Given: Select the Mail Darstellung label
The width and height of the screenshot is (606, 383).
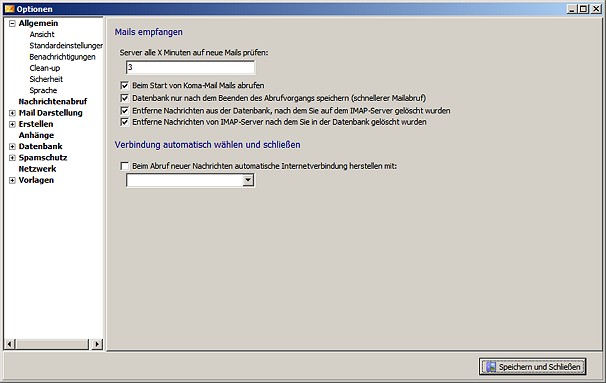Looking at the screenshot, I should coord(51,113).
